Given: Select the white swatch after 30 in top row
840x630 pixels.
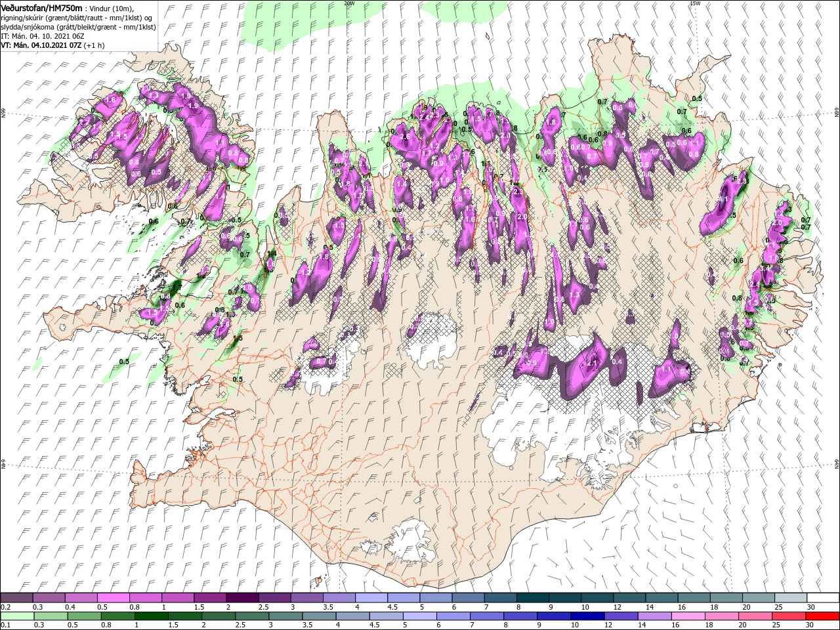Looking at the screenshot, I should [x=822, y=598].
